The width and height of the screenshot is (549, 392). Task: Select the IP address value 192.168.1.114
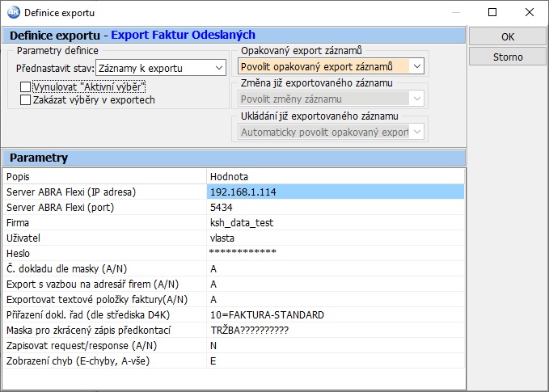click(x=336, y=192)
